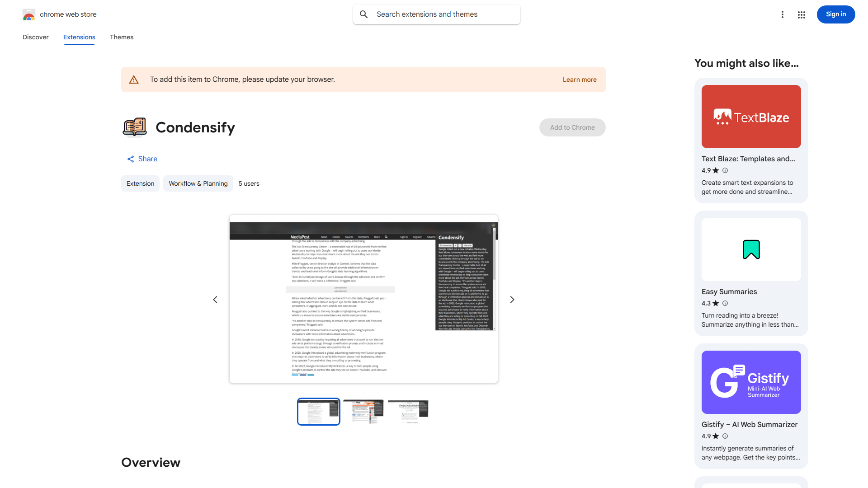This screenshot has width=868, height=488.
Task: Open the Google apps grid launcher
Action: point(801,14)
